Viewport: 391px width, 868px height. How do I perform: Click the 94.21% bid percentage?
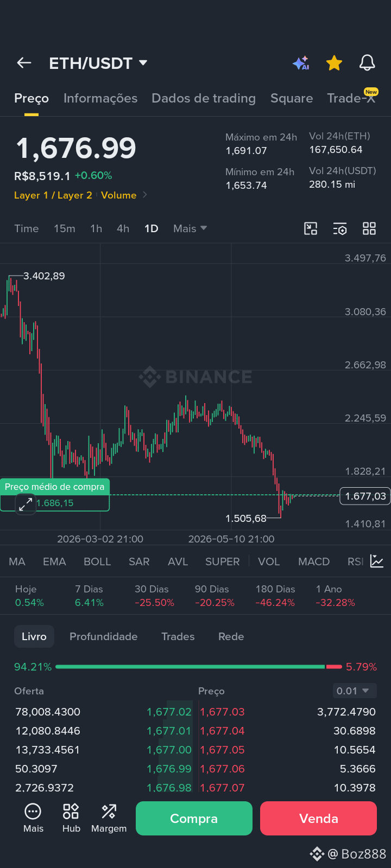33,666
